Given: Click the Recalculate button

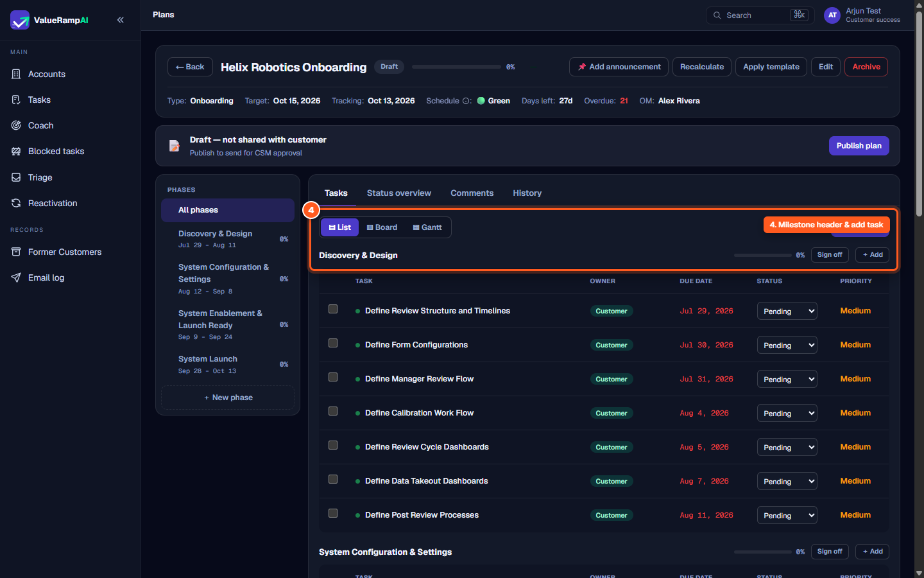Looking at the screenshot, I should coord(701,67).
